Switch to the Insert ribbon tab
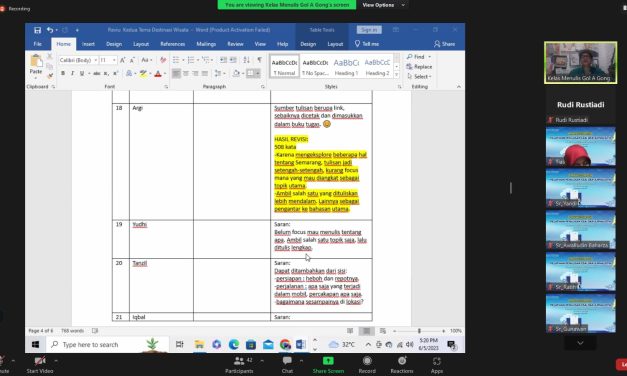 coord(88,44)
